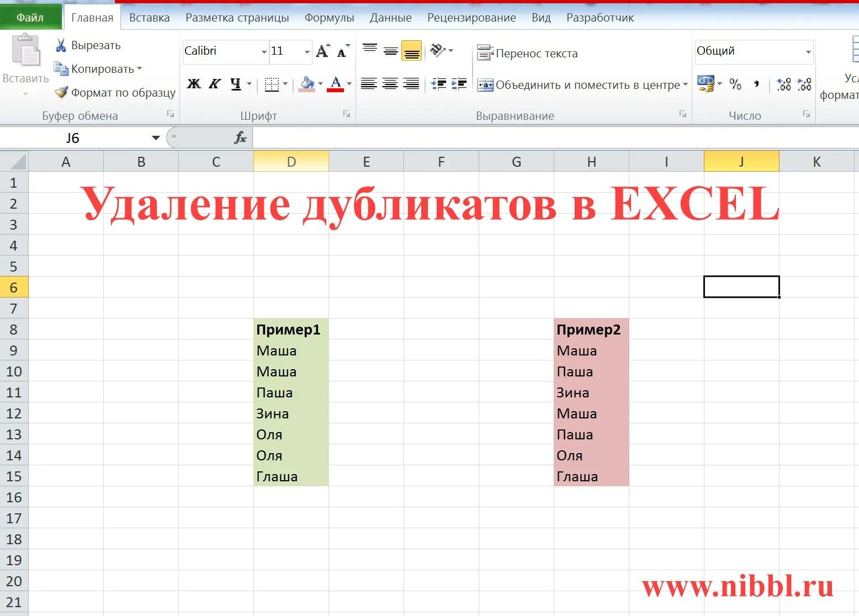Switch to the Вставка tab

coord(149,18)
